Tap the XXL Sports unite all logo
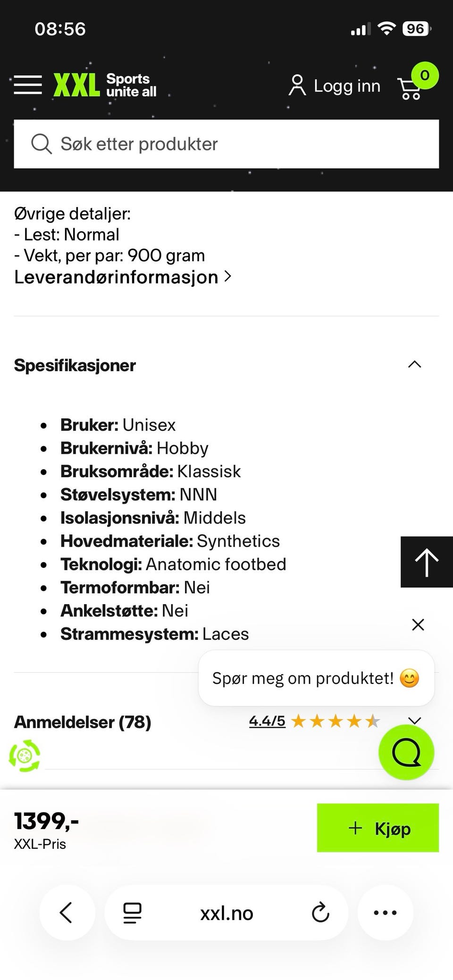The image size is (453, 980). [105, 85]
